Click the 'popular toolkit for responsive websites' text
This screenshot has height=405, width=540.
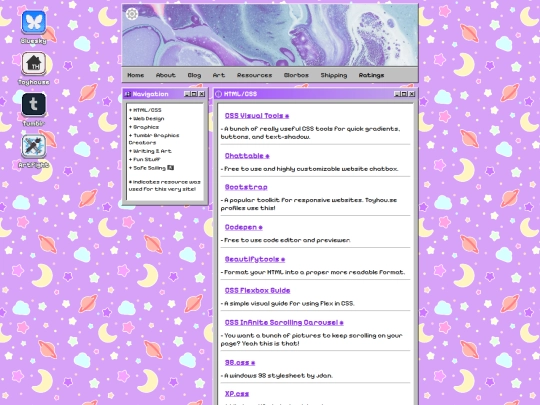tap(309, 204)
